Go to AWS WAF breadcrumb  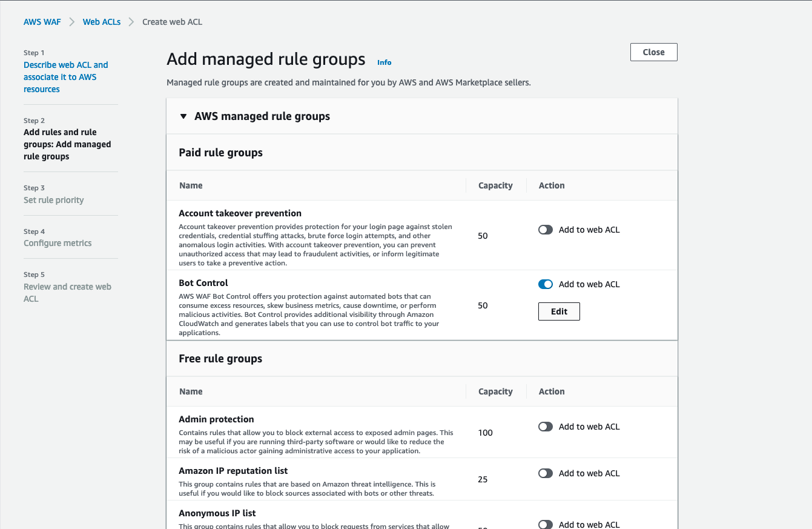tap(42, 22)
